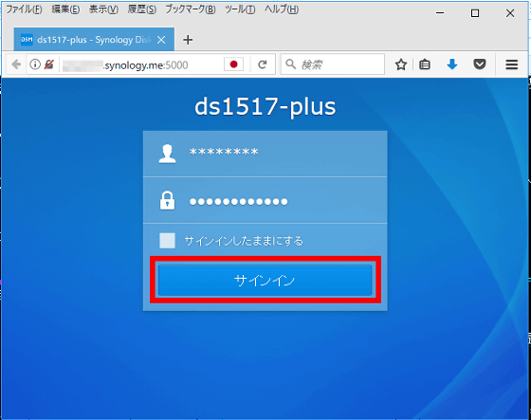The height and width of the screenshot is (420, 531).
Task: Open the ツール(T) menu
Action: (x=240, y=9)
